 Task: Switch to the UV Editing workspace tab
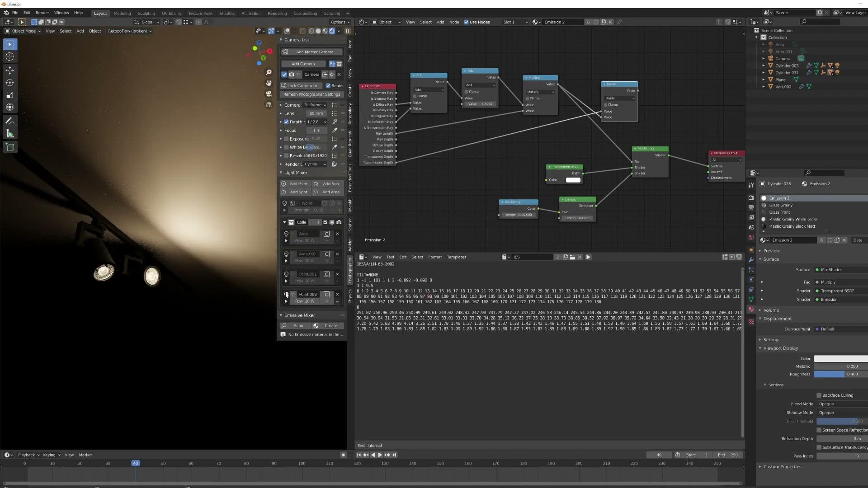[171, 13]
